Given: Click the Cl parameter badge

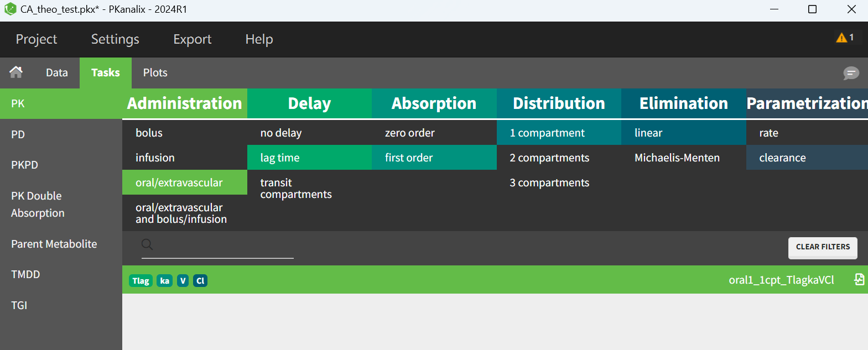Looking at the screenshot, I should (x=200, y=281).
